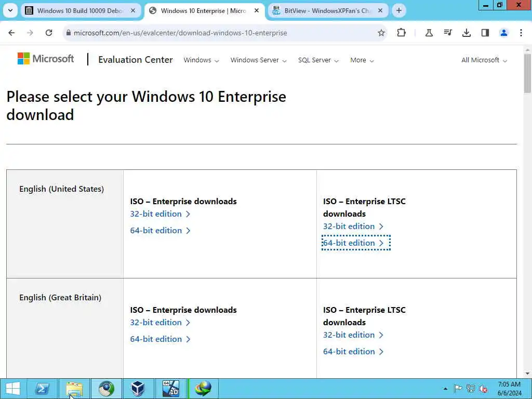Open Action Center flag icon

point(458,389)
